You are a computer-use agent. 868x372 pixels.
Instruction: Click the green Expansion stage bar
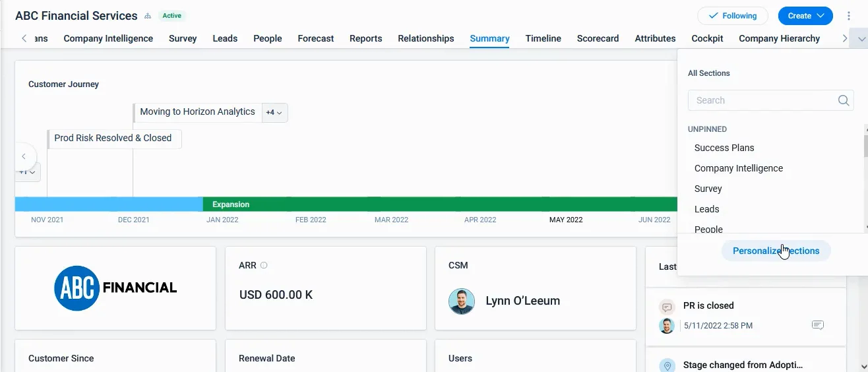[440, 204]
